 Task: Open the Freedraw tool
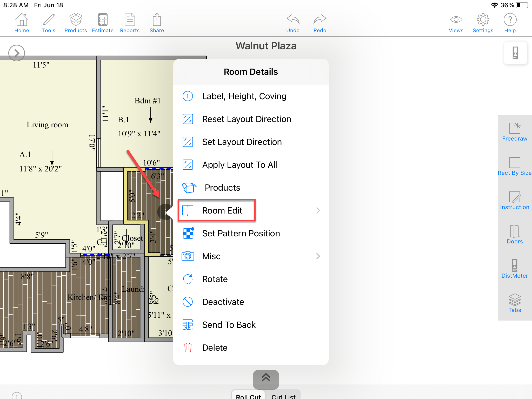(514, 132)
